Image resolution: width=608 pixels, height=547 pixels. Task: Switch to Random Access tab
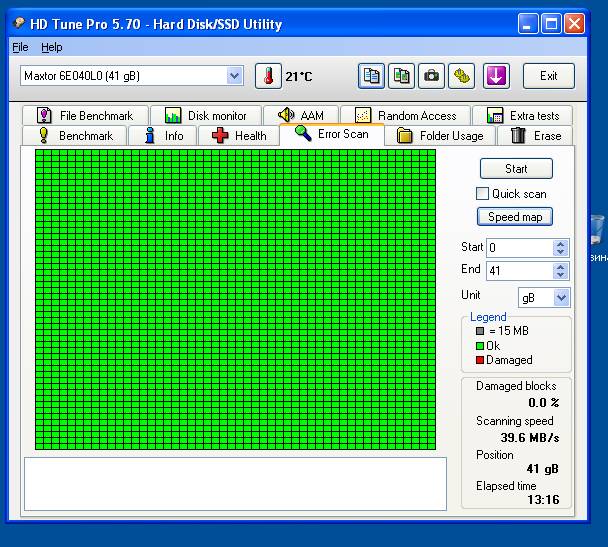click(x=406, y=116)
